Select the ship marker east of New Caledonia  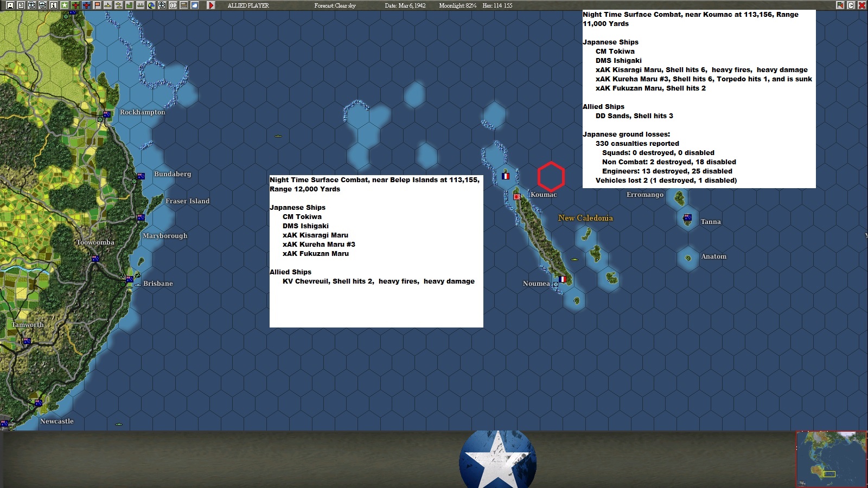(575, 260)
